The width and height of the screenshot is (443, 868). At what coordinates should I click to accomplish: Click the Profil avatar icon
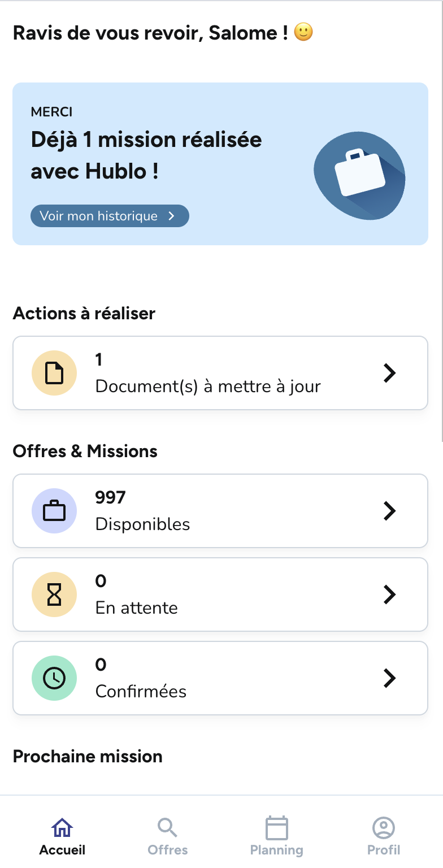click(384, 828)
